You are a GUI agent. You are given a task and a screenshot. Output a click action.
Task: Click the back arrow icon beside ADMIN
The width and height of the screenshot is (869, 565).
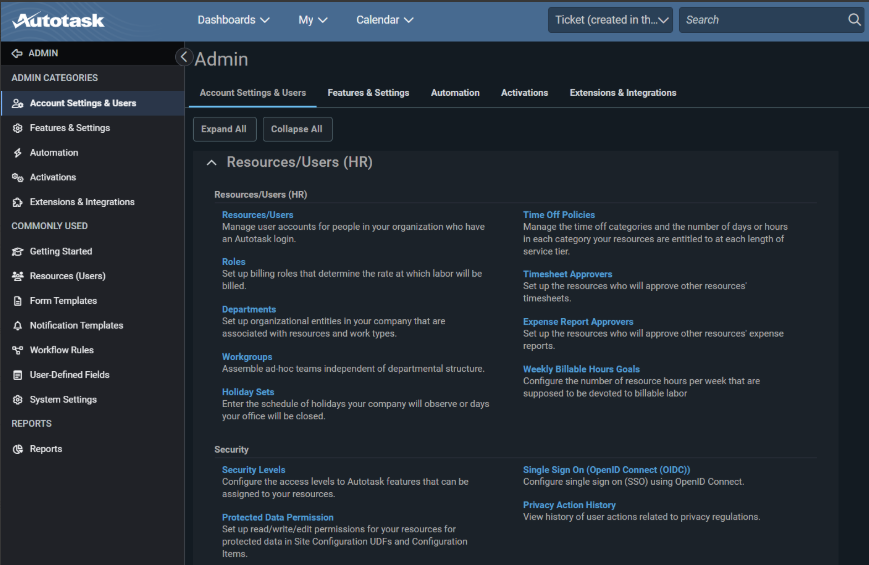pos(17,53)
